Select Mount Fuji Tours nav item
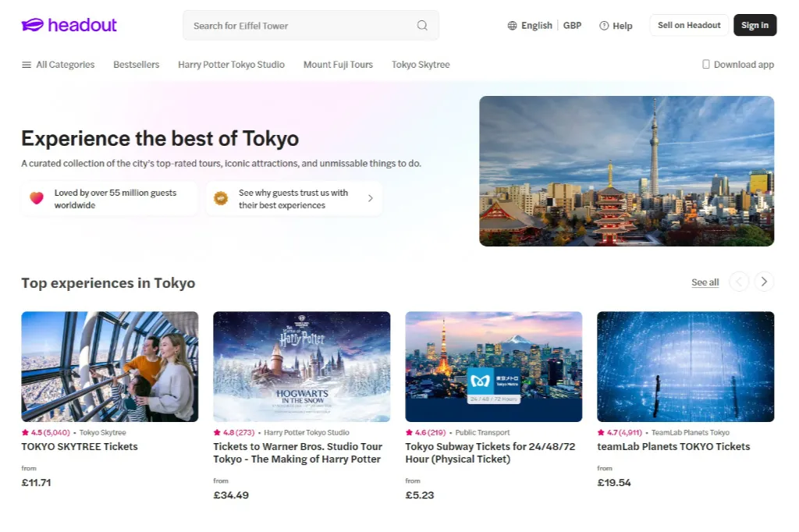Viewport: 799px width, 532px height. tap(339, 65)
